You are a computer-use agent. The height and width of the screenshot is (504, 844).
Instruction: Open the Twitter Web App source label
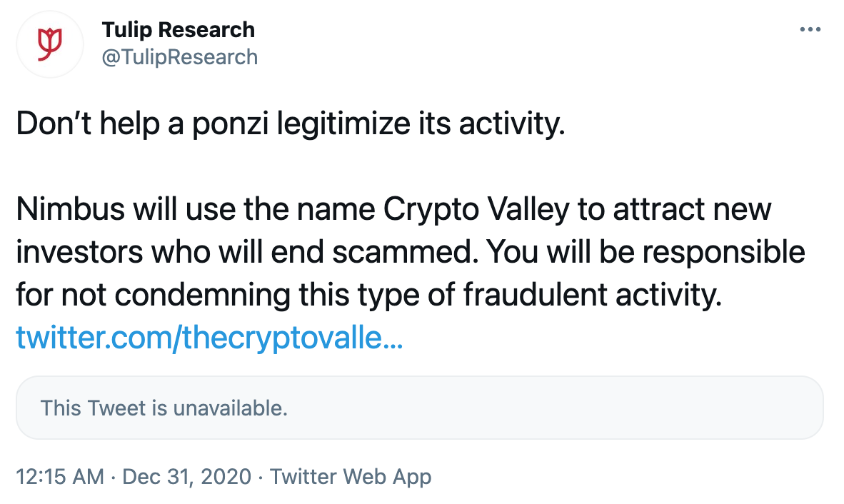(x=351, y=477)
